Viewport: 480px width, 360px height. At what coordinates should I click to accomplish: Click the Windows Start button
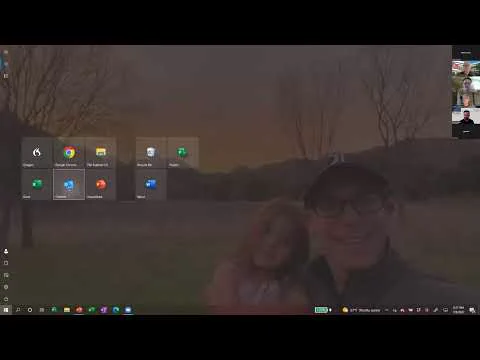[6, 310]
